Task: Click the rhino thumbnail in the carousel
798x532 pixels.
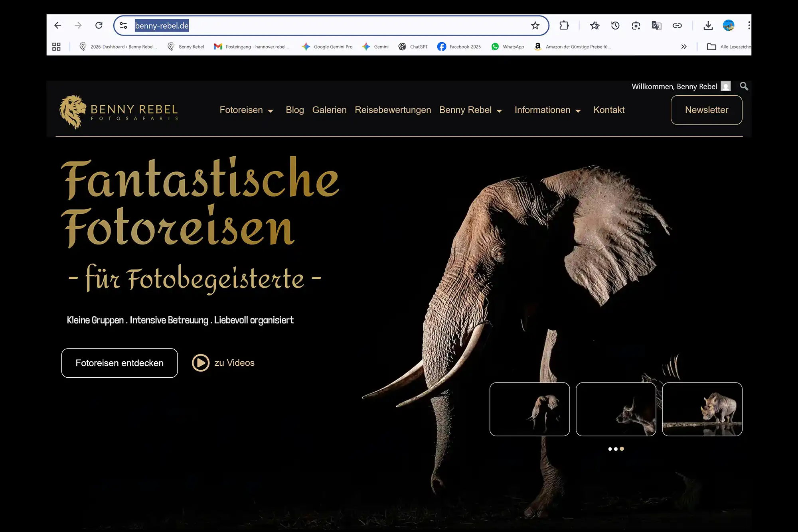Action: [x=702, y=409]
